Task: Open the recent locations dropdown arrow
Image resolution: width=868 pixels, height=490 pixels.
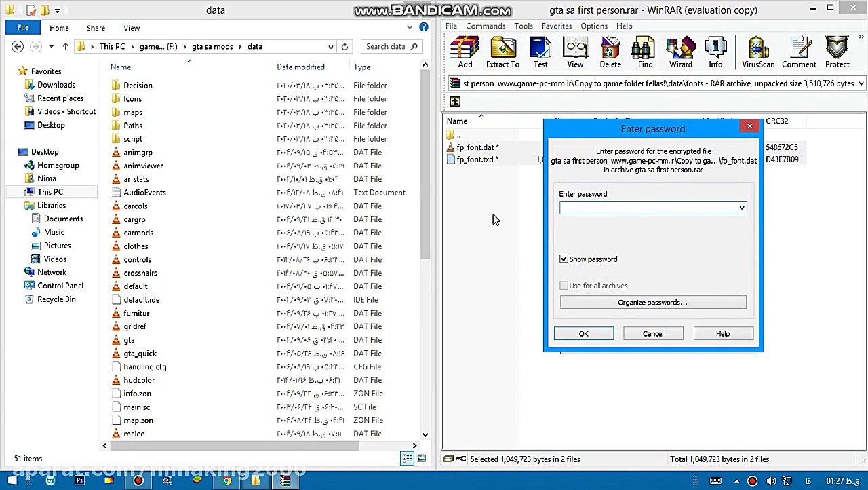Action: pos(51,46)
